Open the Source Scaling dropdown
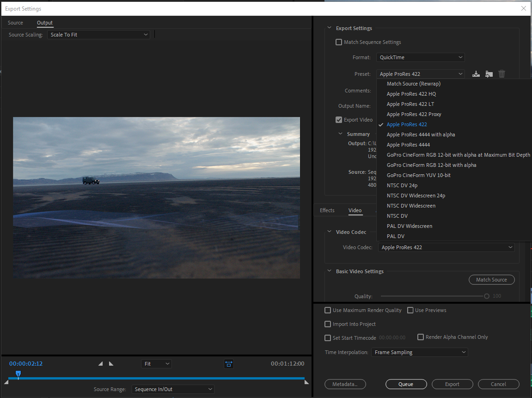532x398 pixels. coord(99,35)
